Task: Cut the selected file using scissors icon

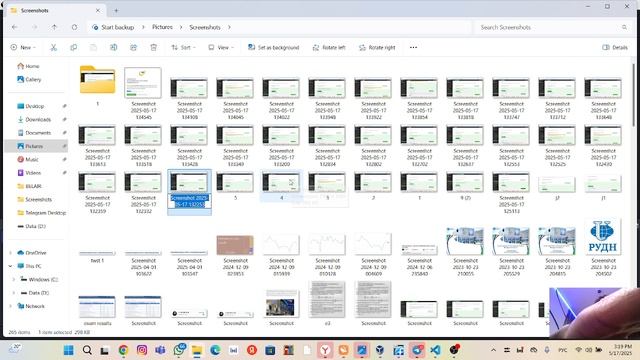Action: [x=53, y=47]
